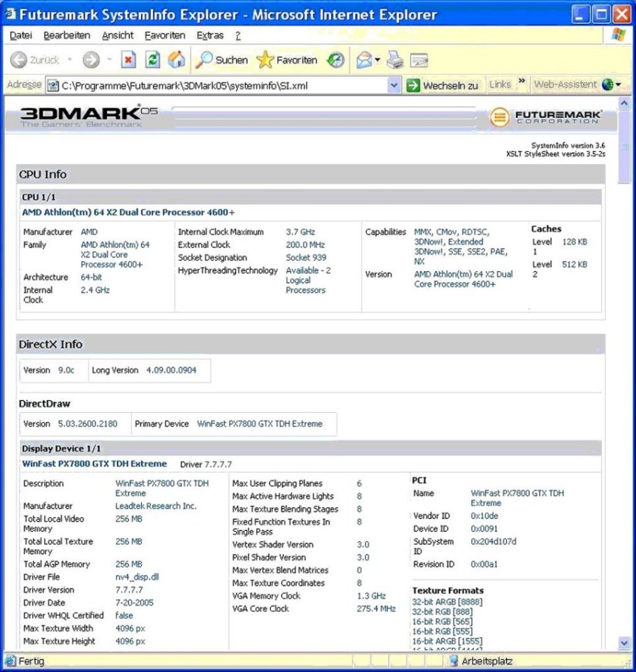Open the Back button history dropdown arrow
Screen dimensions: 636x672
pos(69,59)
